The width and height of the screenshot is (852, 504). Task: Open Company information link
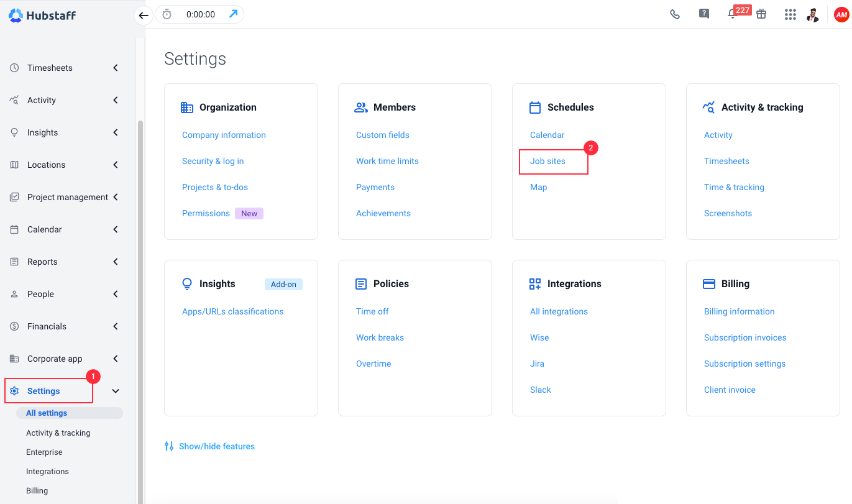(x=224, y=135)
